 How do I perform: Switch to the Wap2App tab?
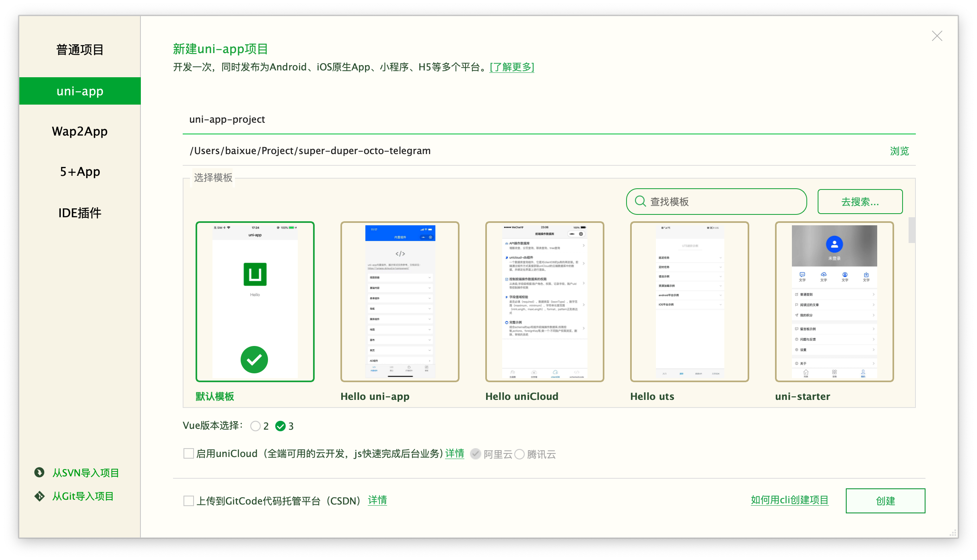(x=80, y=132)
